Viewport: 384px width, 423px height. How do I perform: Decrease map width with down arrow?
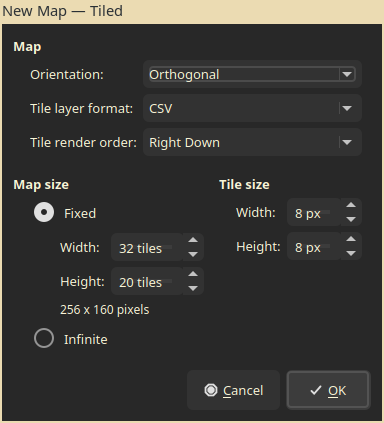pyautogui.click(x=193, y=254)
